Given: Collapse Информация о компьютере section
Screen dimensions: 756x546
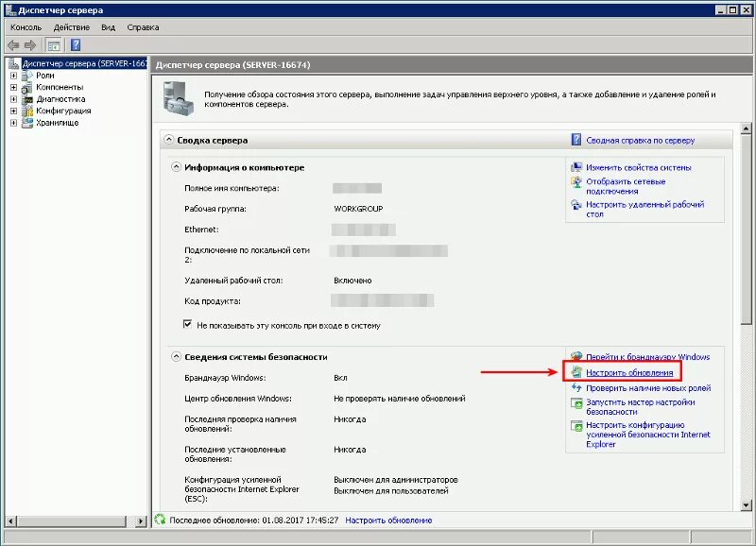Looking at the screenshot, I should (176, 167).
